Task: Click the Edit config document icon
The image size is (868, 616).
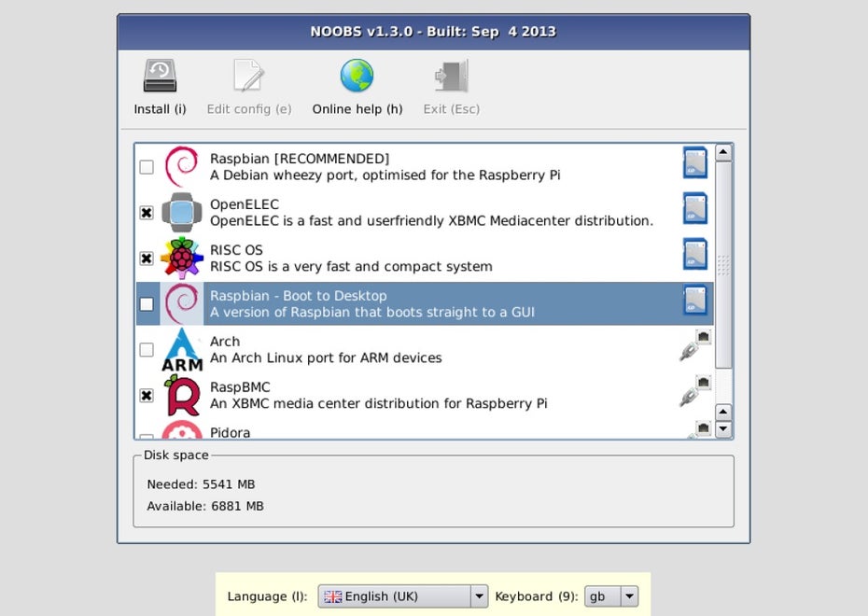Action: pyautogui.click(x=248, y=76)
